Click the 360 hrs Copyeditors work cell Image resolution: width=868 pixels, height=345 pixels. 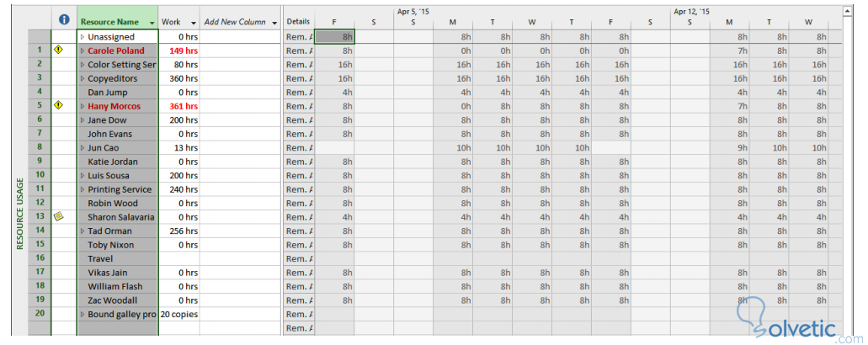[x=178, y=78]
